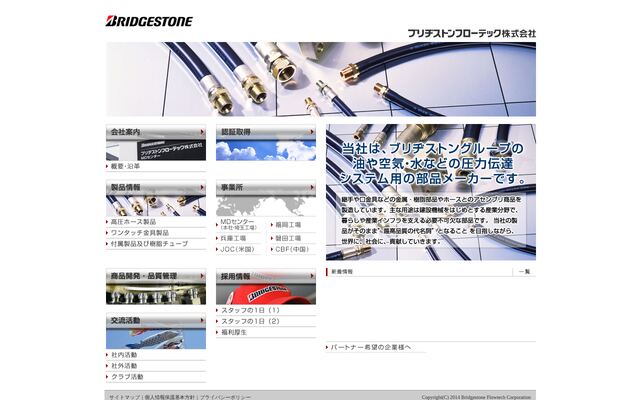Click the hose fittings thumbnail under 製品情報
This screenshot has width=640, height=400.
[156, 205]
